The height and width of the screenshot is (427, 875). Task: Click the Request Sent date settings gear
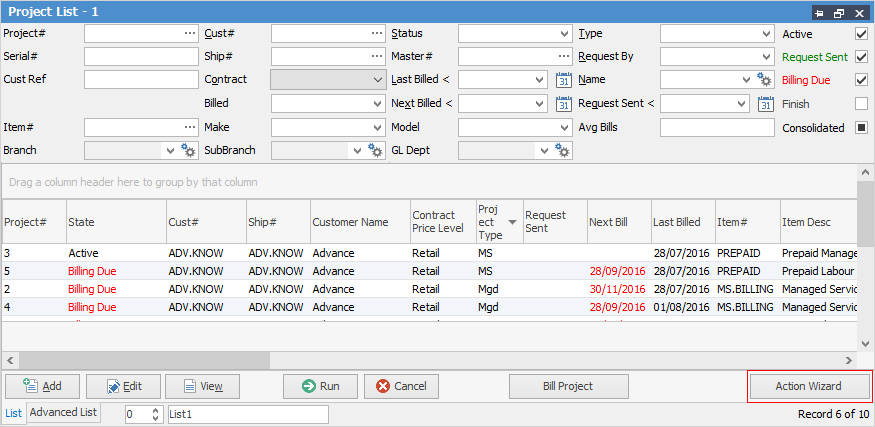tap(765, 103)
